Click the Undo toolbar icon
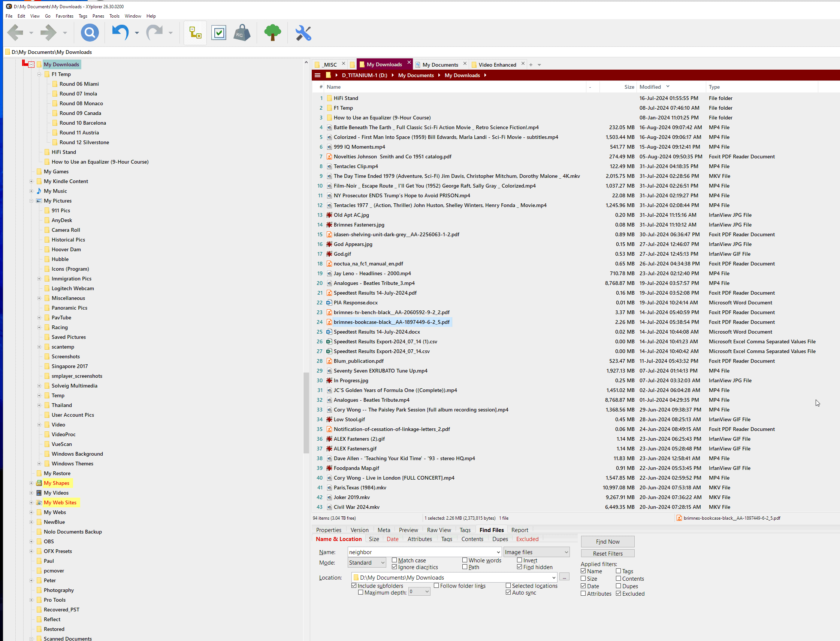840x641 pixels. (120, 33)
